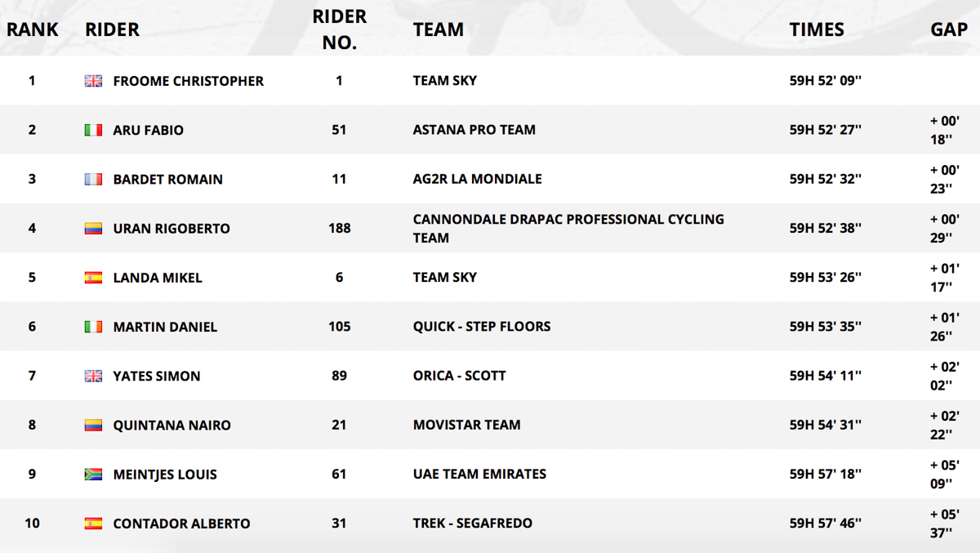Screen dimensions: 980x553
Task: Select CONTADOR ALBERTO rider name
Action: 182,524
